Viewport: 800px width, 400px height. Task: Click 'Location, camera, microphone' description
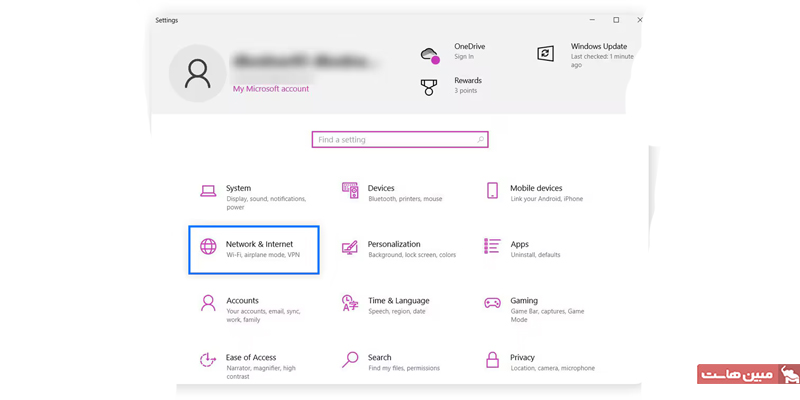click(x=553, y=368)
